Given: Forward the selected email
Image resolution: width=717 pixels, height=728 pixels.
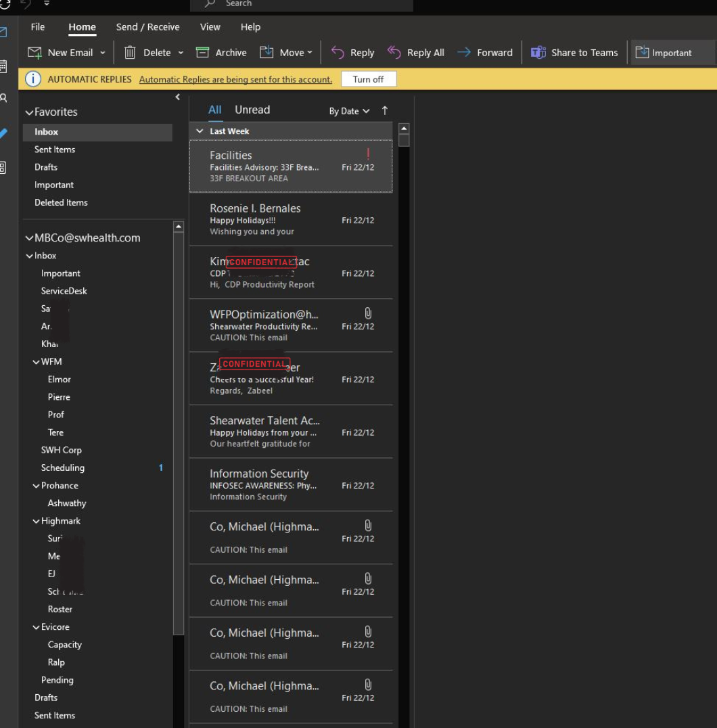Looking at the screenshot, I should click(x=485, y=53).
